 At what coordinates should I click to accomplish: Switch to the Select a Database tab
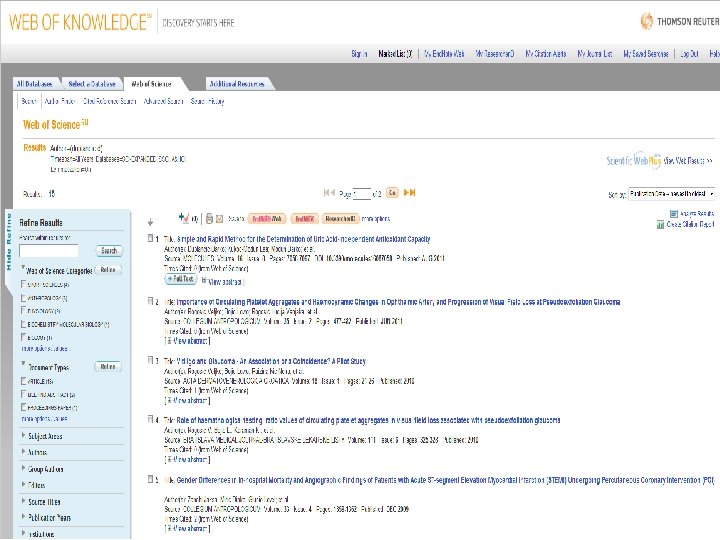click(x=92, y=84)
